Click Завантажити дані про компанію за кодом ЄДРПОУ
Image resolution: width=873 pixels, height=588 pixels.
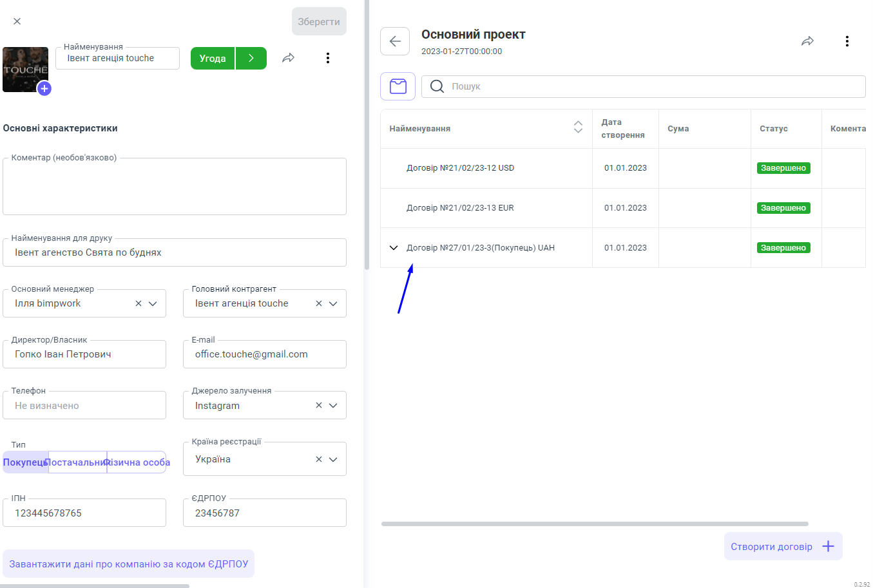tap(129, 564)
